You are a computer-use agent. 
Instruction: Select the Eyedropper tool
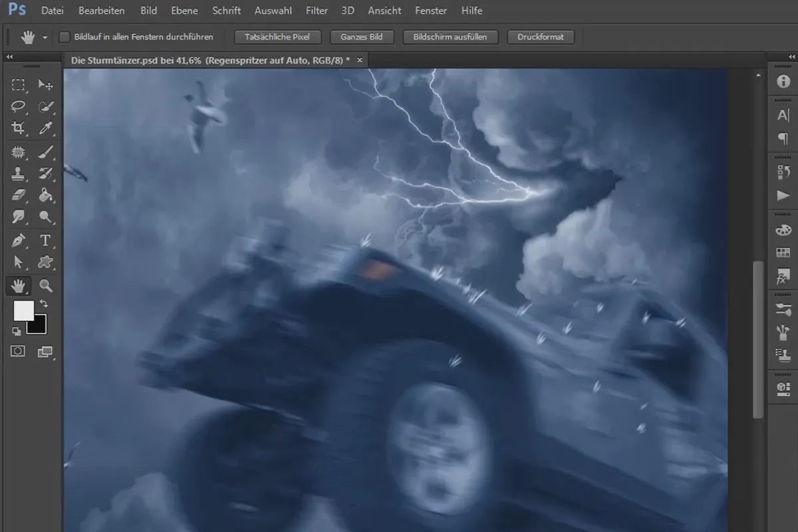tap(45, 128)
